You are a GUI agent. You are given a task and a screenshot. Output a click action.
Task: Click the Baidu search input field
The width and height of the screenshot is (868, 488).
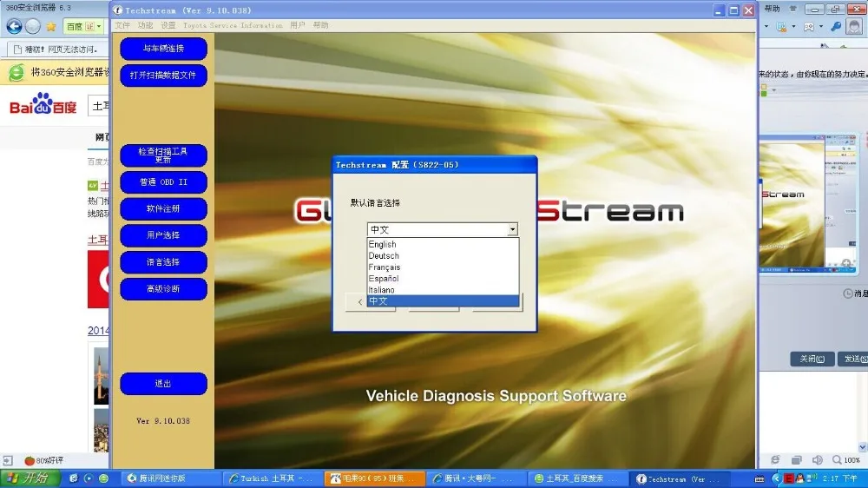coord(99,106)
